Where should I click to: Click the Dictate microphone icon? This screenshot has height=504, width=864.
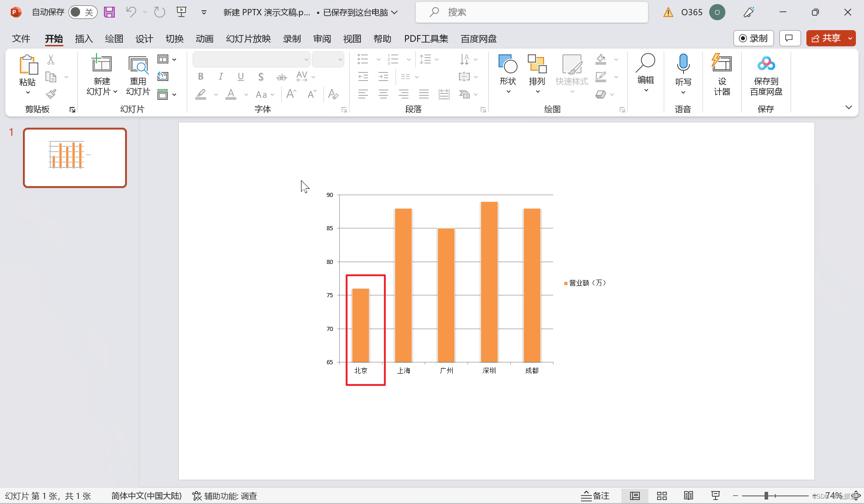(683, 64)
